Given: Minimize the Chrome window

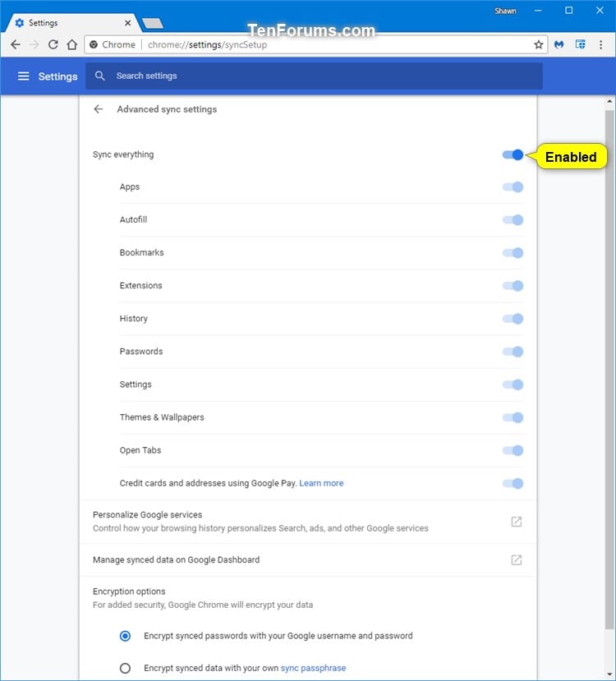Looking at the screenshot, I should pyautogui.click(x=538, y=11).
